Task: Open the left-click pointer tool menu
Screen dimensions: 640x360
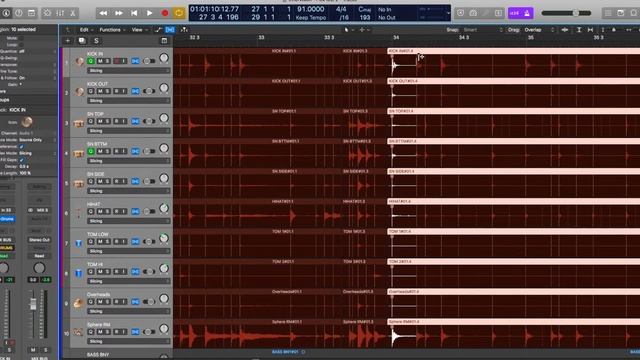Action: click(348, 30)
